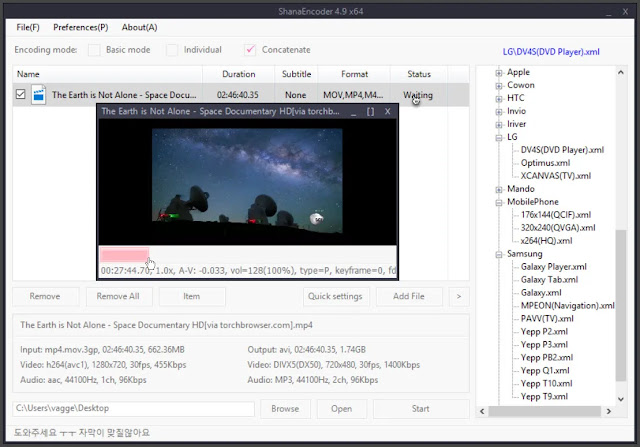
Task: Click the Remove All button
Action: pos(118,296)
